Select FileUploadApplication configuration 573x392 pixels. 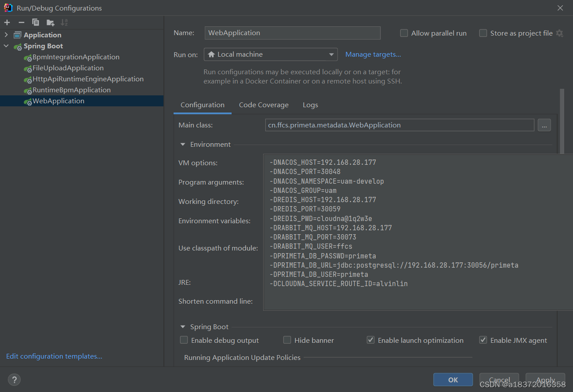click(68, 68)
